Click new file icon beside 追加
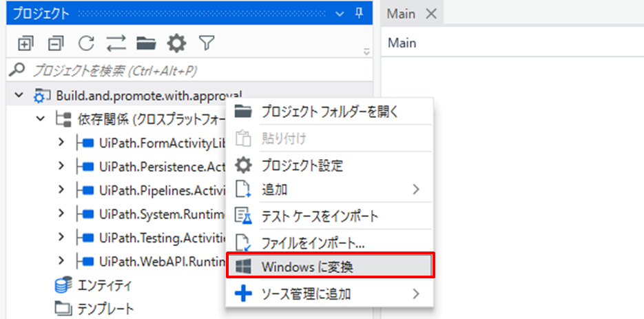The width and height of the screenshot is (644, 319). 242,189
